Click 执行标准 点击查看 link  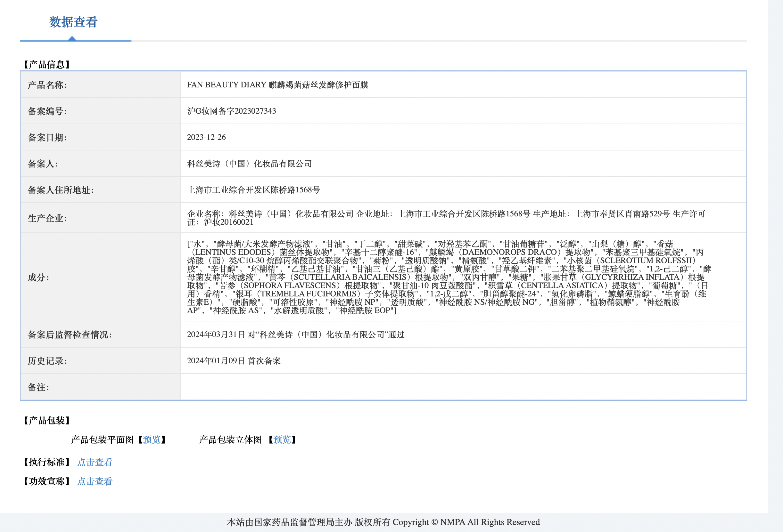tap(95, 462)
